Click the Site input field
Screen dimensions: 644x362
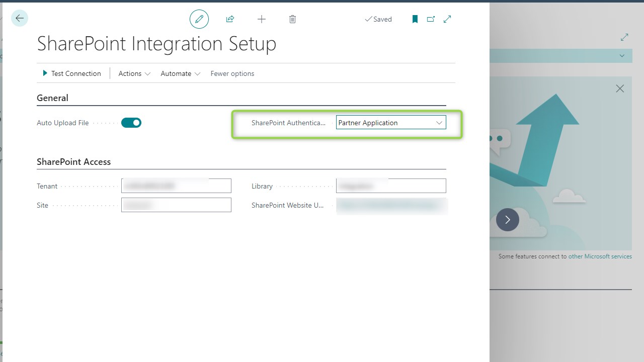[x=176, y=205]
